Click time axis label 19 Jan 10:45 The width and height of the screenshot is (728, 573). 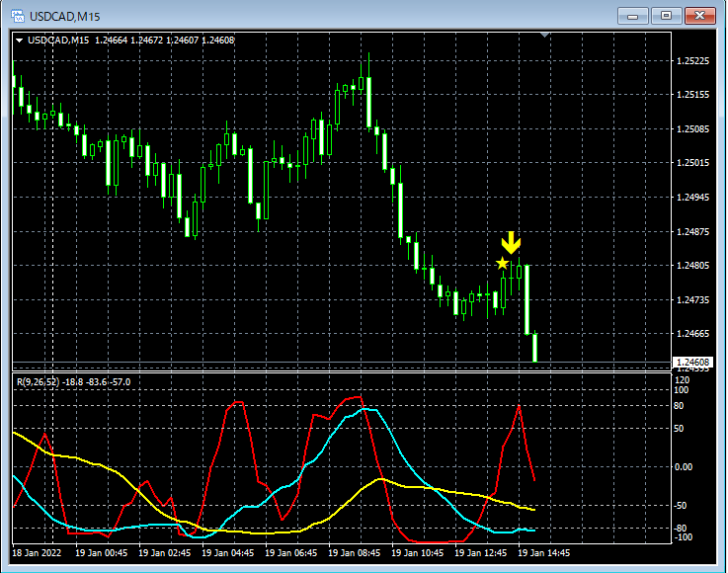[x=417, y=553]
